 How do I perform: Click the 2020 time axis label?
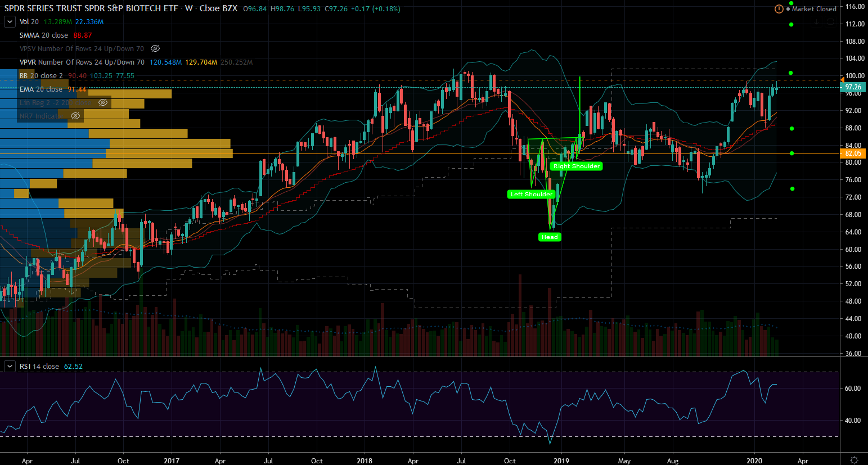click(754, 461)
